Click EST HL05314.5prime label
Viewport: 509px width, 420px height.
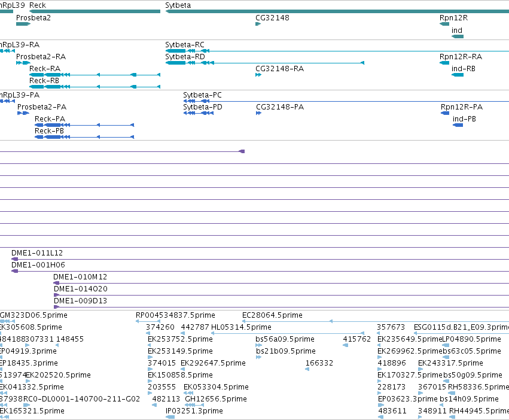click(241, 327)
